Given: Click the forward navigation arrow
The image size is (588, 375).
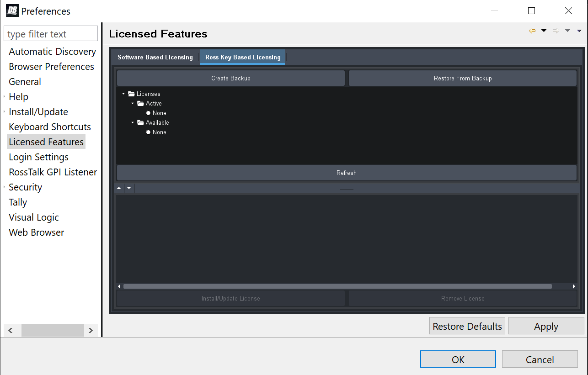Looking at the screenshot, I should coord(556,30).
